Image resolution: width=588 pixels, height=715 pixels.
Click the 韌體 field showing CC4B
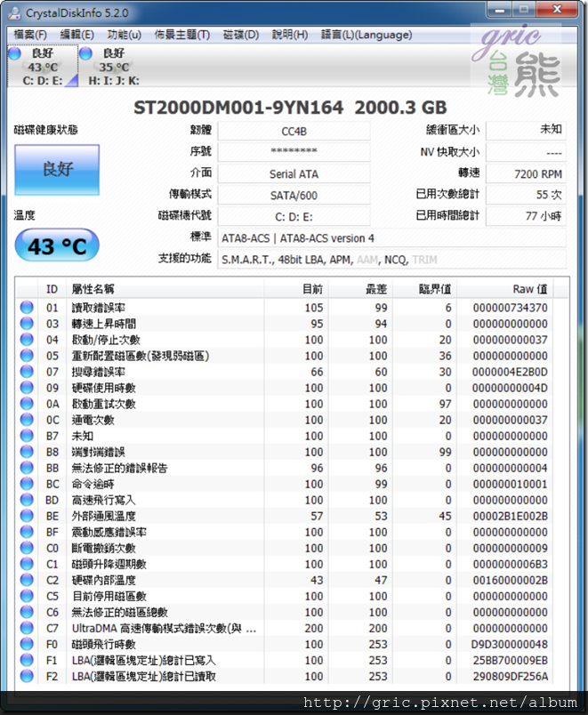point(294,132)
